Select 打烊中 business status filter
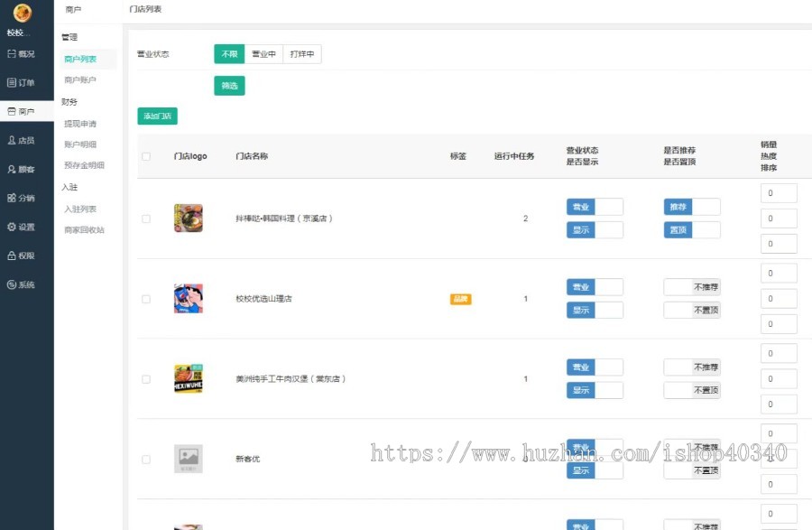812x530 pixels. (302, 54)
